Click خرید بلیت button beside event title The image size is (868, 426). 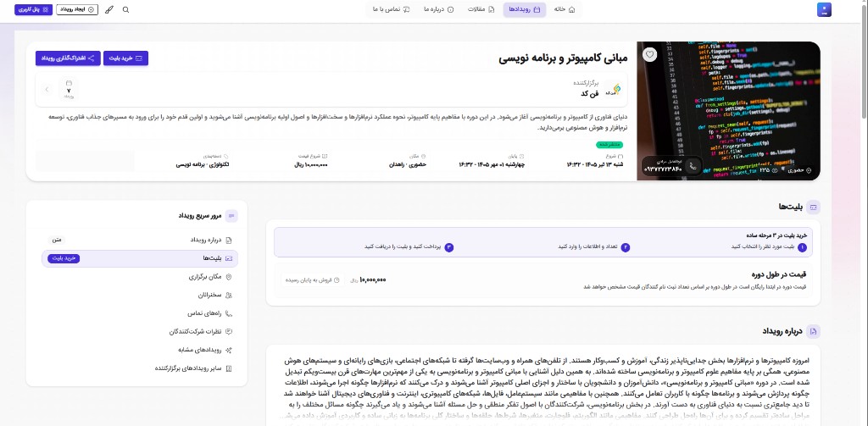click(x=125, y=58)
